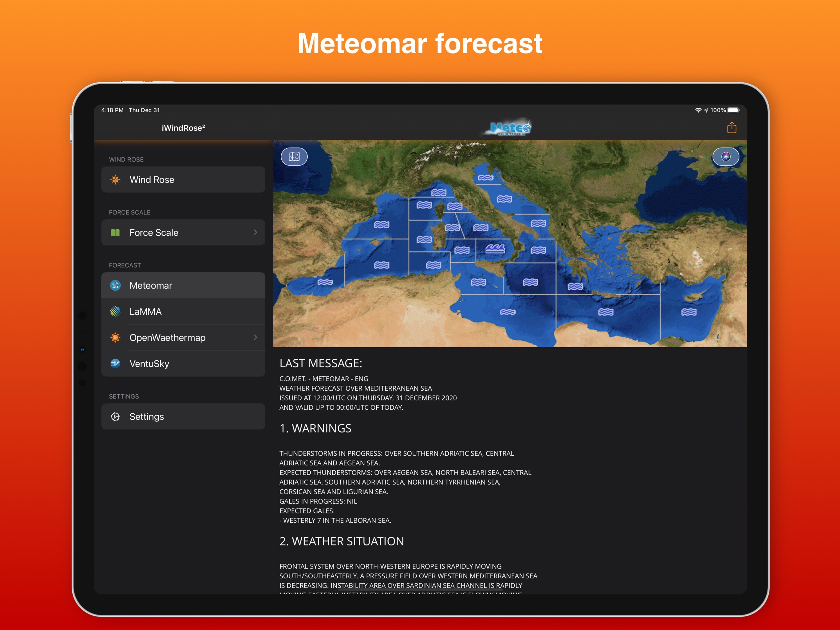The width and height of the screenshot is (840, 630).
Task: Tap the VentuSky blue round icon
Action: (x=115, y=364)
